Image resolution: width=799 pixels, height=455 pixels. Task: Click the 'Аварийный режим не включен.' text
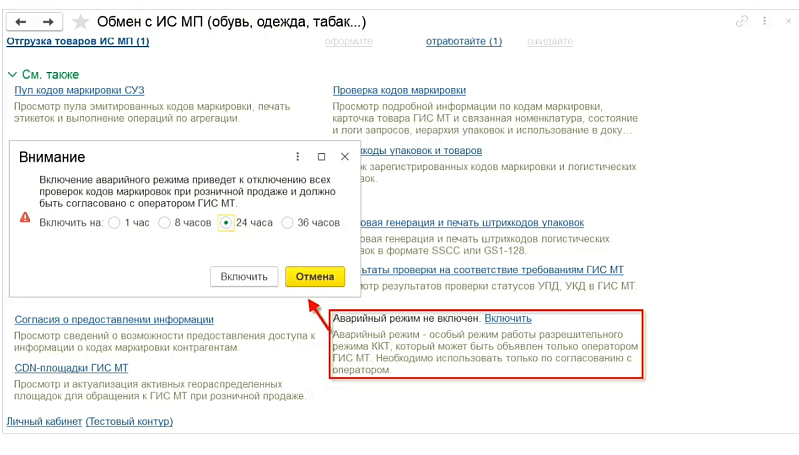click(x=407, y=318)
